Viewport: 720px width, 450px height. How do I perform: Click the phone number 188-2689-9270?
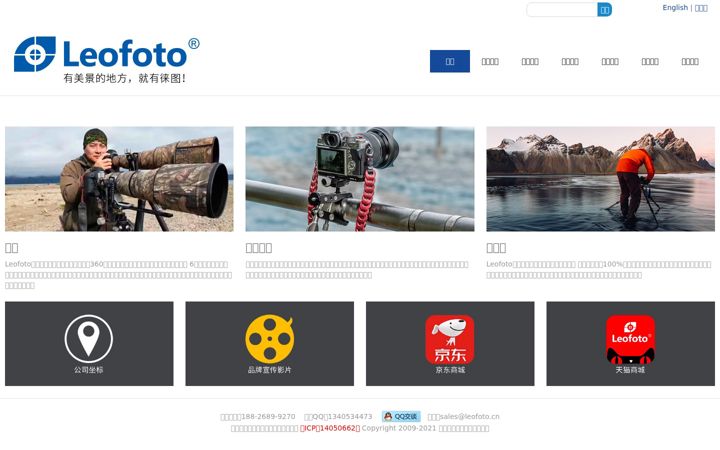(268, 416)
